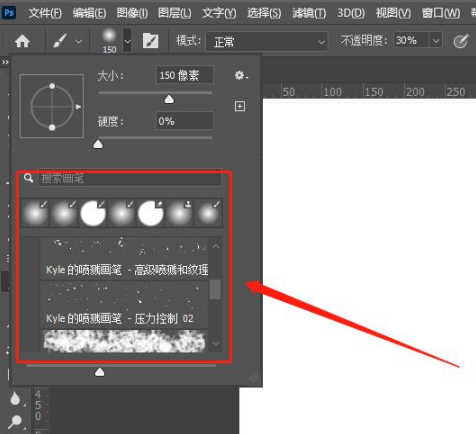Viewport: 476px width, 434px height.
Task: Click the brush search magnifier icon
Action: pos(29,178)
